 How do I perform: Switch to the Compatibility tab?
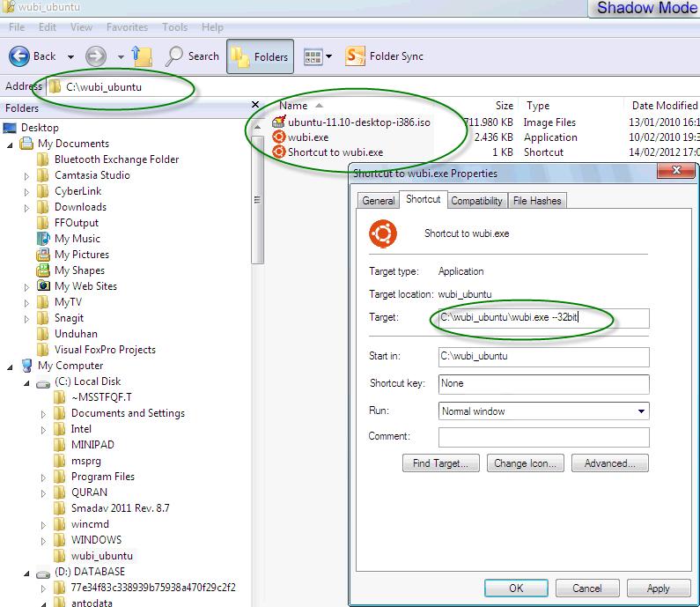[x=476, y=201]
